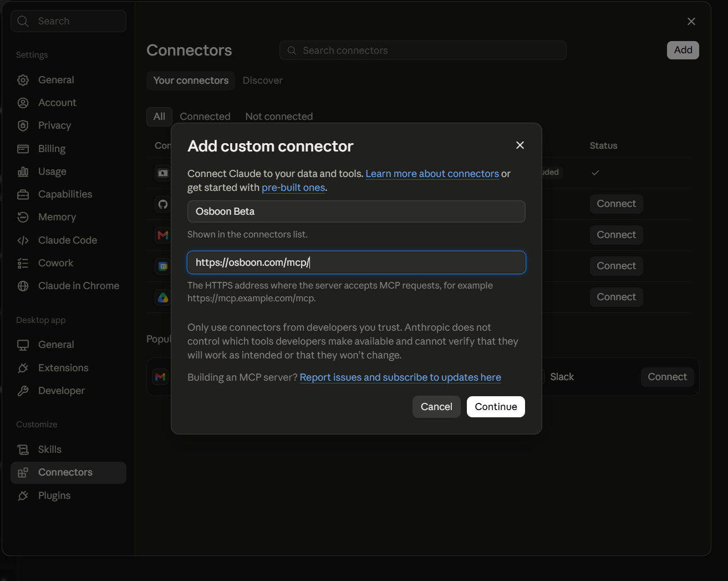Open Plugins under Customize

click(68, 496)
